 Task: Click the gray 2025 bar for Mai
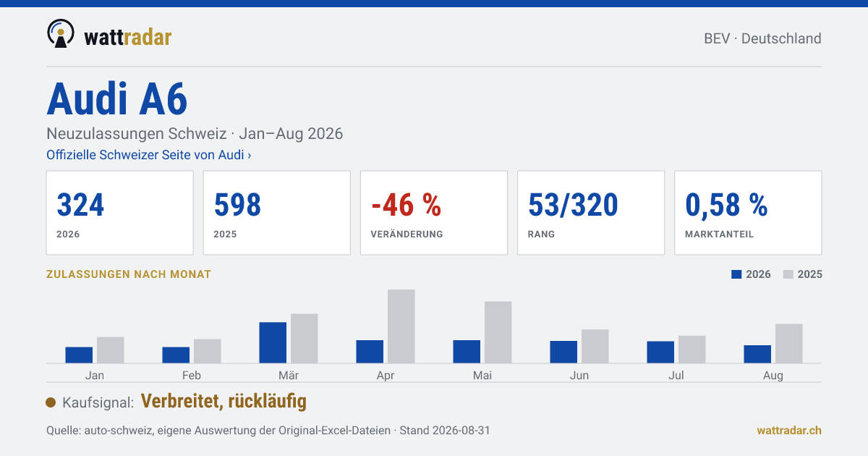[498, 332]
